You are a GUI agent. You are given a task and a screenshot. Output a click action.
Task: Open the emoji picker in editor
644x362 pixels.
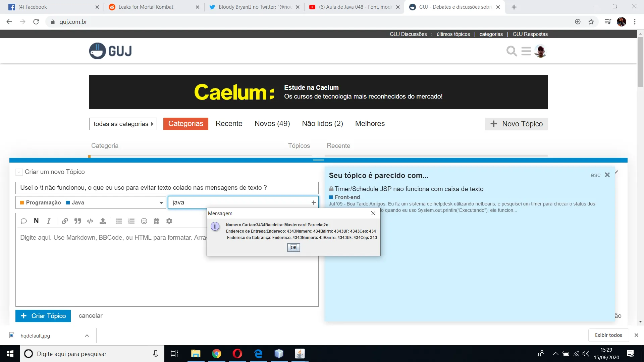point(144,221)
